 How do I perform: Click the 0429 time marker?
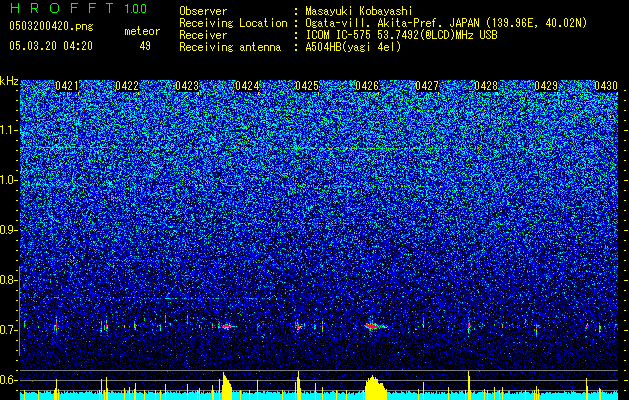pos(546,86)
